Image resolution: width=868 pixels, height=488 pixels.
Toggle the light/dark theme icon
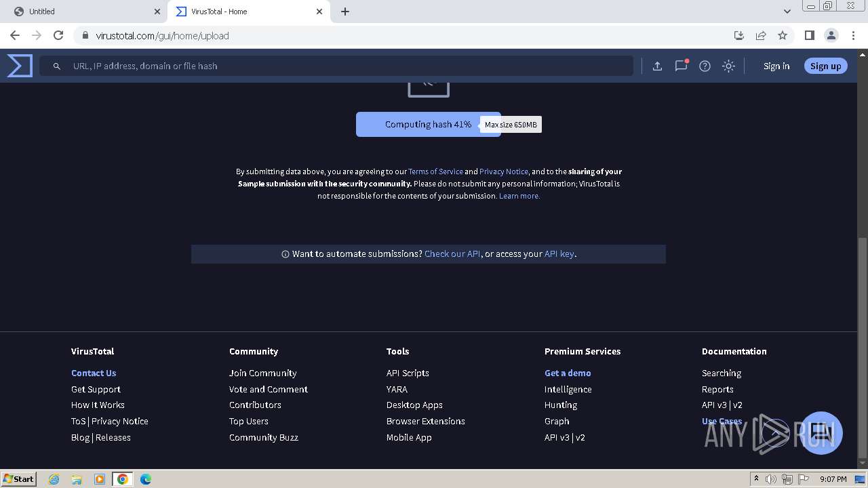(x=728, y=66)
